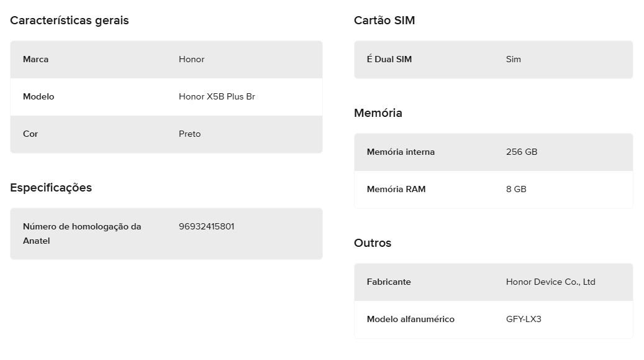
Task: Click the Características gerais heading
Action: coord(70,20)
